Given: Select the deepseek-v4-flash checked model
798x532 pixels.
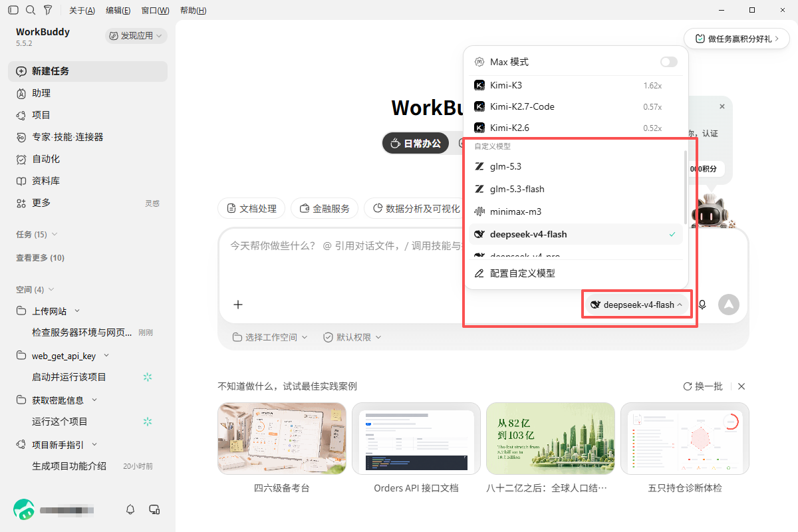Looking at the screenshot, I should (576, 234).
